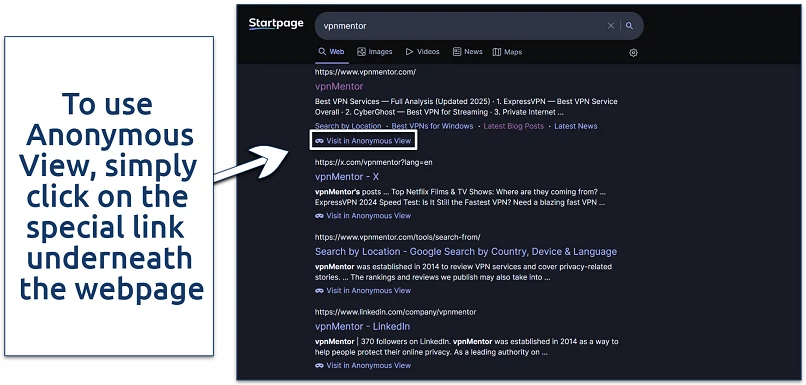Open the vpnMentor - X result
Screen dimensions: 806x385
coord(347,177)
